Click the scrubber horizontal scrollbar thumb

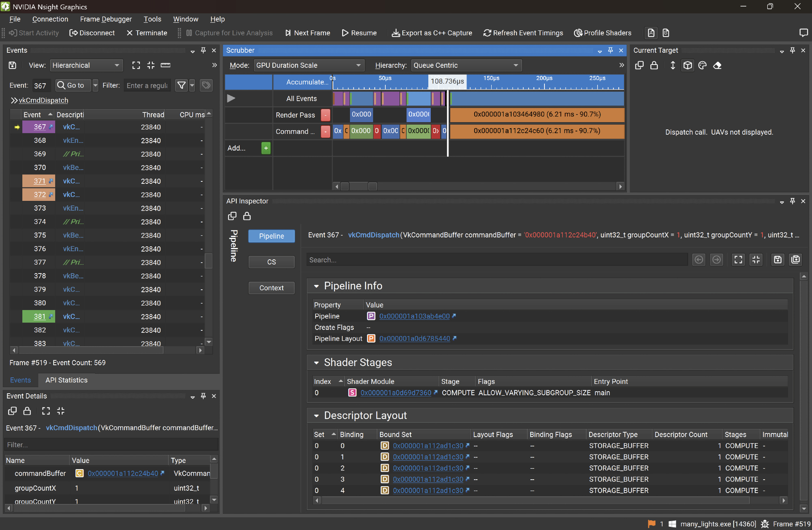[359, 186]
